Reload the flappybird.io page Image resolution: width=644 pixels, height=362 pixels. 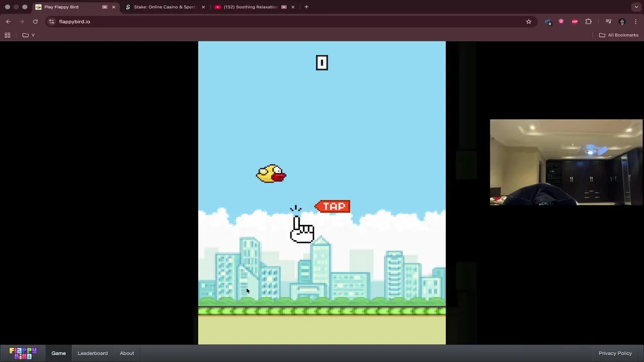point(35,22)
